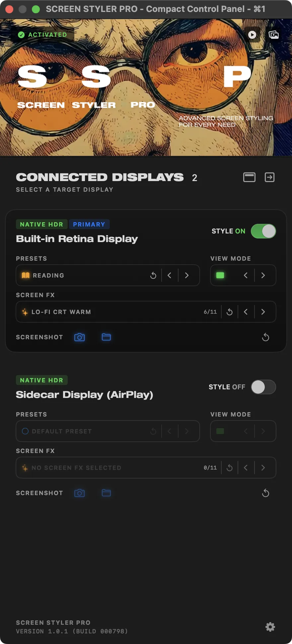Screen dimensions: 292x644
Task: Turn Style ON off for Built-in Retina Display
Action: click(x=263, y=231)
